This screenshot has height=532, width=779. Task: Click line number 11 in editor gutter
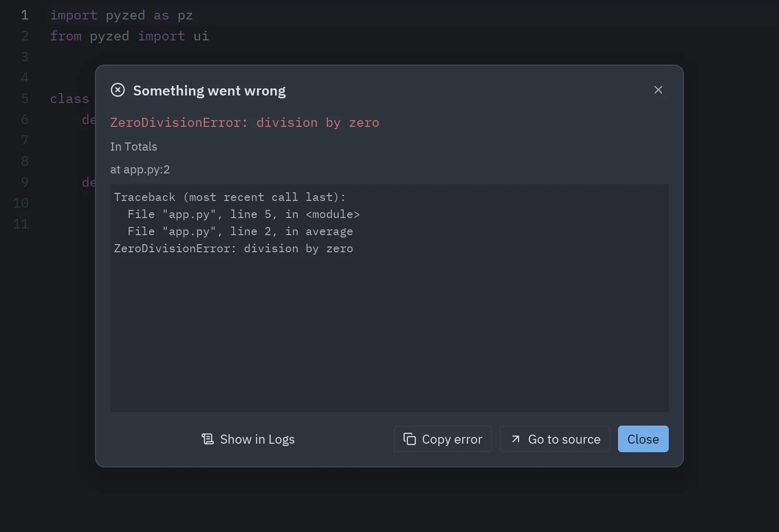pyautogui.click(x=21, y=224)
